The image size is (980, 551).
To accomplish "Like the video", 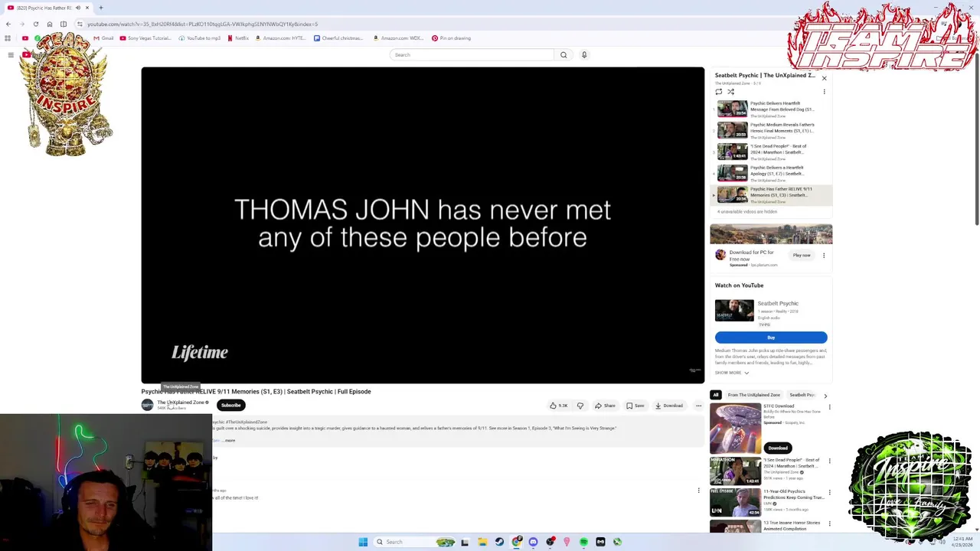I will click(559, 406).
